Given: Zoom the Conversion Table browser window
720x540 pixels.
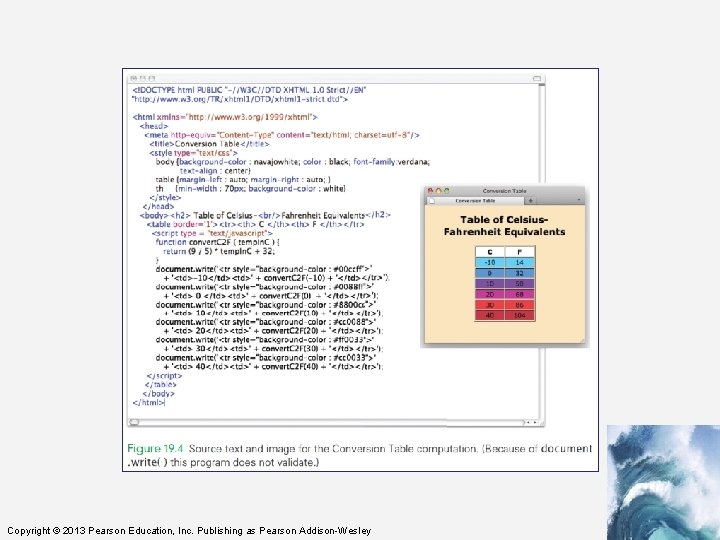Looking at the screenshot, I should pos(446,191).
